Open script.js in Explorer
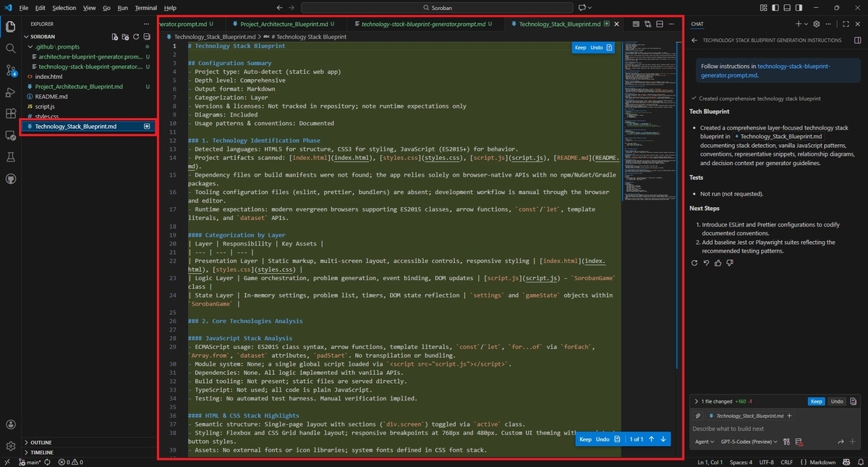Screen dimensions: 868x467 [45, 106]
